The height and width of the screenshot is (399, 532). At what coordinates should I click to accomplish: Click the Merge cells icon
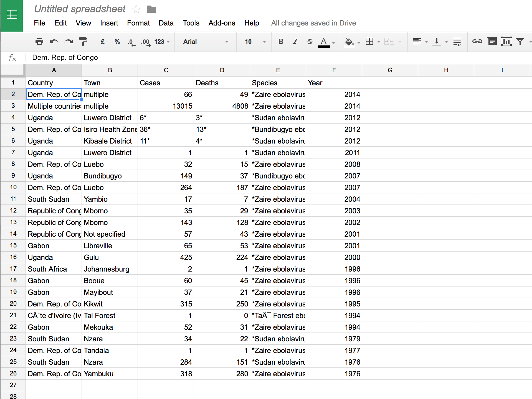point(389,42)
